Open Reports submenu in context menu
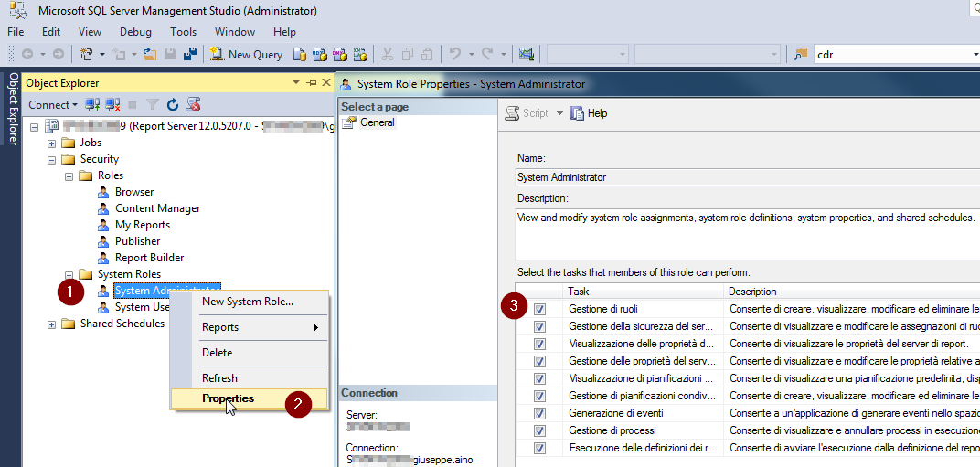The image size is (980, 467). click(x=248, y=327)
